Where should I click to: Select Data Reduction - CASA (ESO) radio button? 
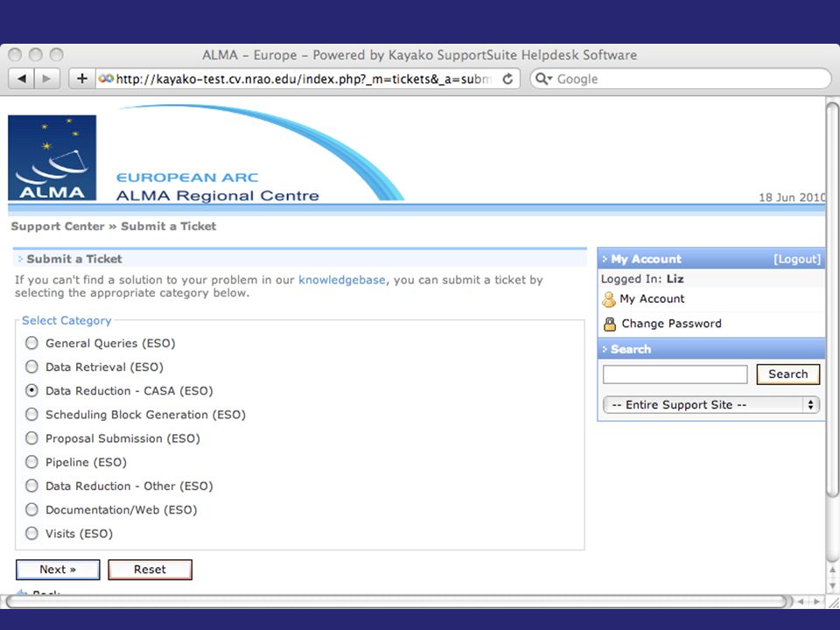31,390
